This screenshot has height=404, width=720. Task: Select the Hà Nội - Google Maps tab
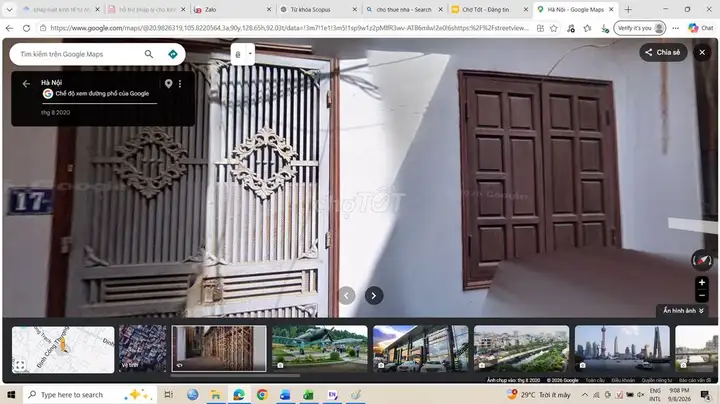[574, 9]
